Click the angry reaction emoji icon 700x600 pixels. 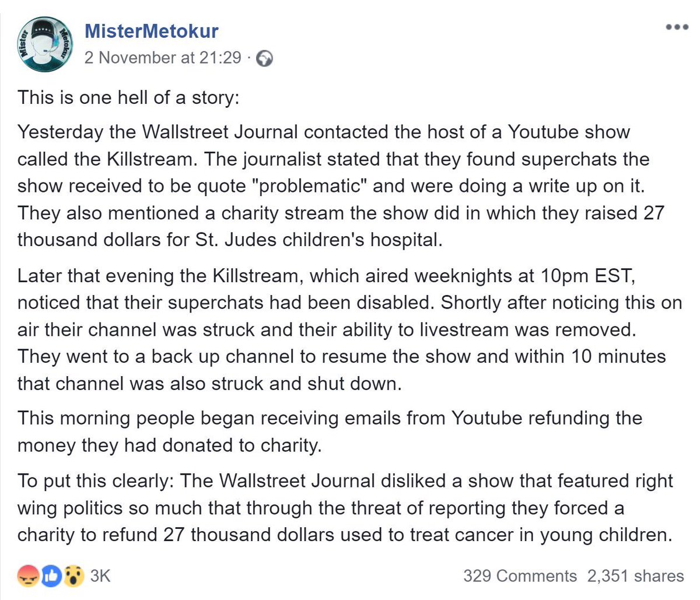pyautogui.click(x=28, y=576)
